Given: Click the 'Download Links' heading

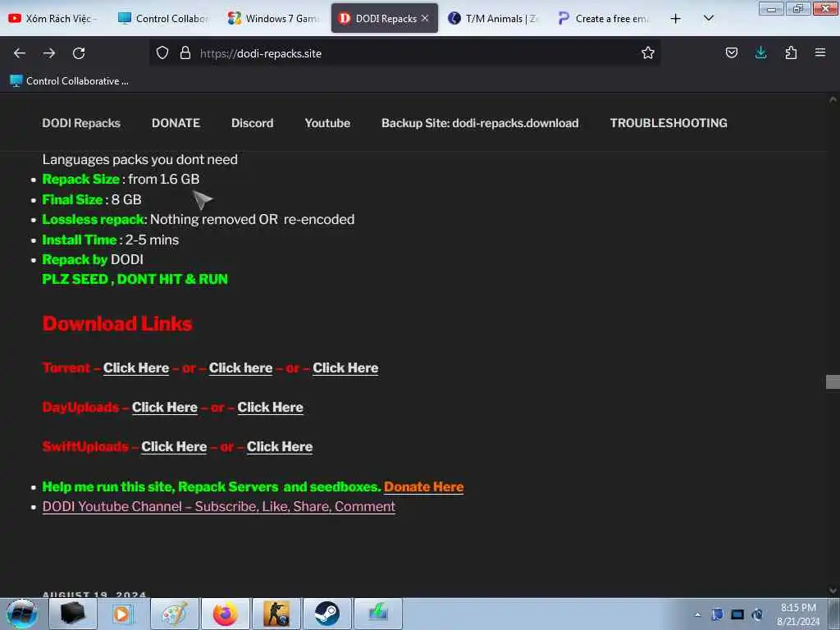Looking at the screenshot, I should tap(117, 323).
